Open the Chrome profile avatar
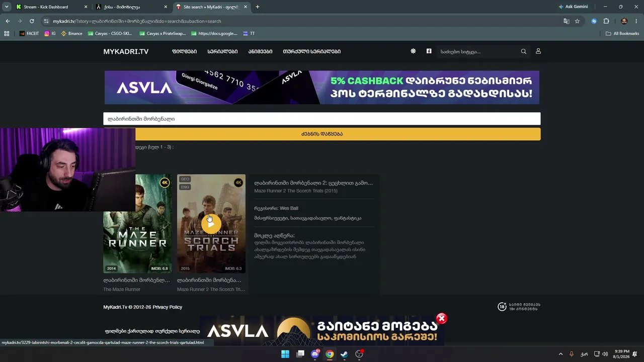 (624, 21)
